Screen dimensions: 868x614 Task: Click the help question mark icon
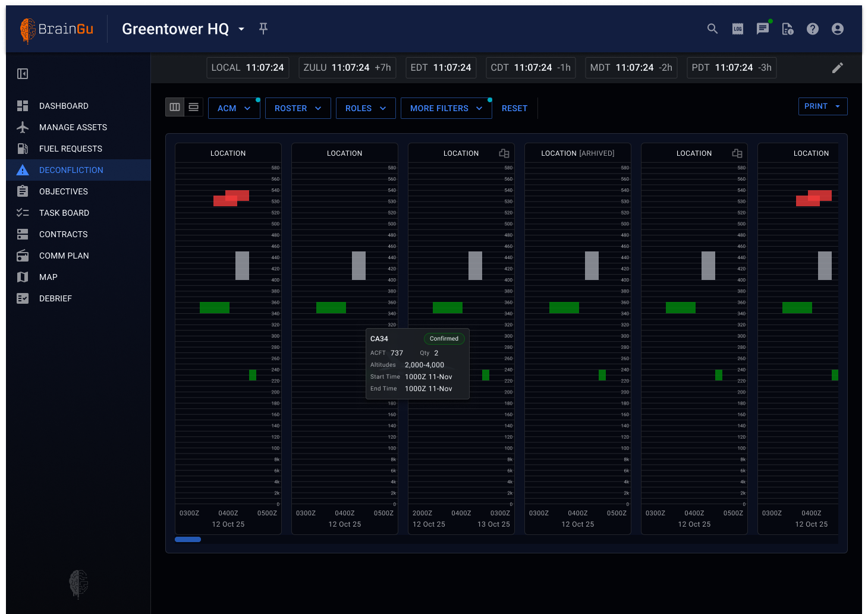click(x=813, y=29)
